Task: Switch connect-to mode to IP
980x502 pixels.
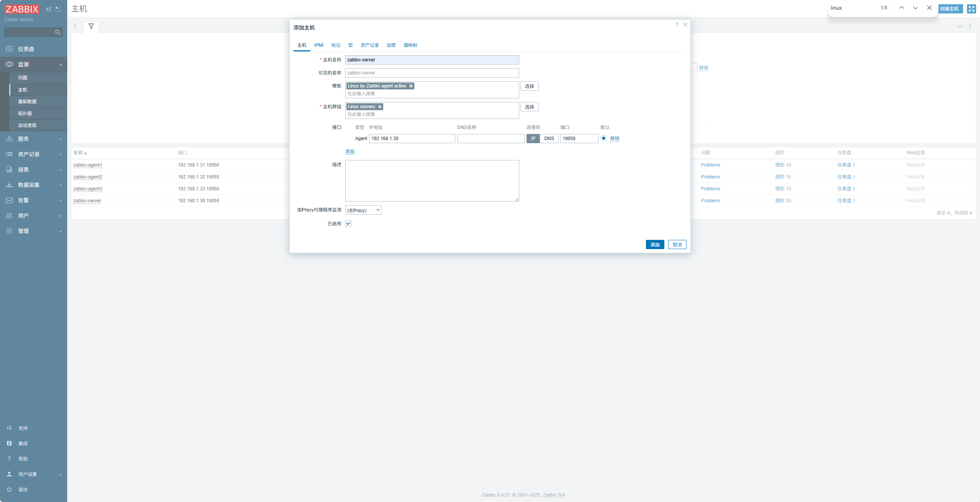Action: (533, 139)
